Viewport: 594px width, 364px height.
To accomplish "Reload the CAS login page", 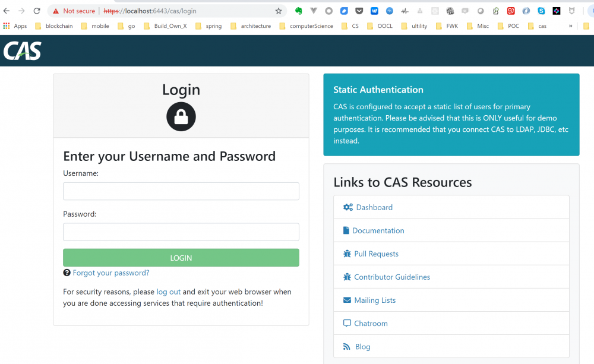I will tap(37, 11).
